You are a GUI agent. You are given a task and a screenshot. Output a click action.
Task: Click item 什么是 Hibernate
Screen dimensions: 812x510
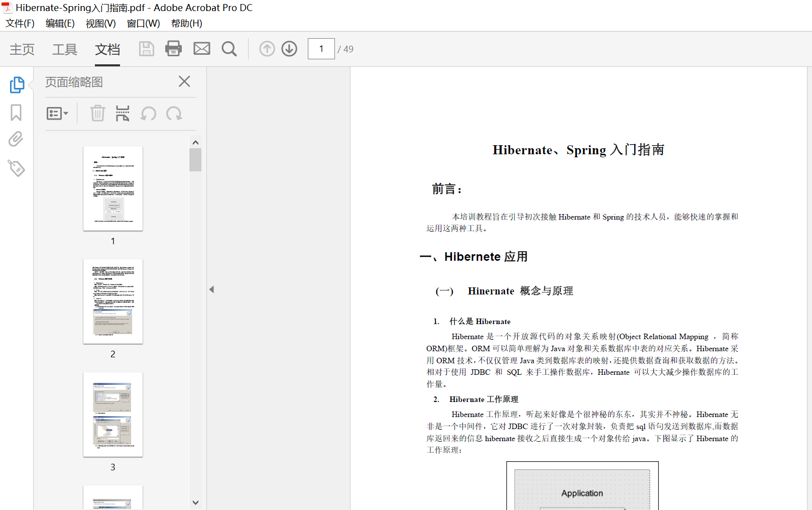[x=480, y=322]
